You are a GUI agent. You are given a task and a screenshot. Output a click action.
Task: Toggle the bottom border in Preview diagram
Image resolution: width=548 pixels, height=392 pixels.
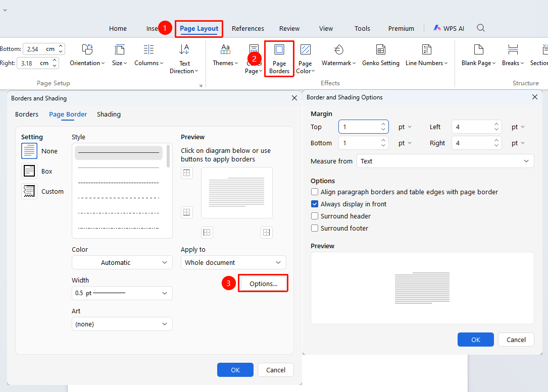187,212
